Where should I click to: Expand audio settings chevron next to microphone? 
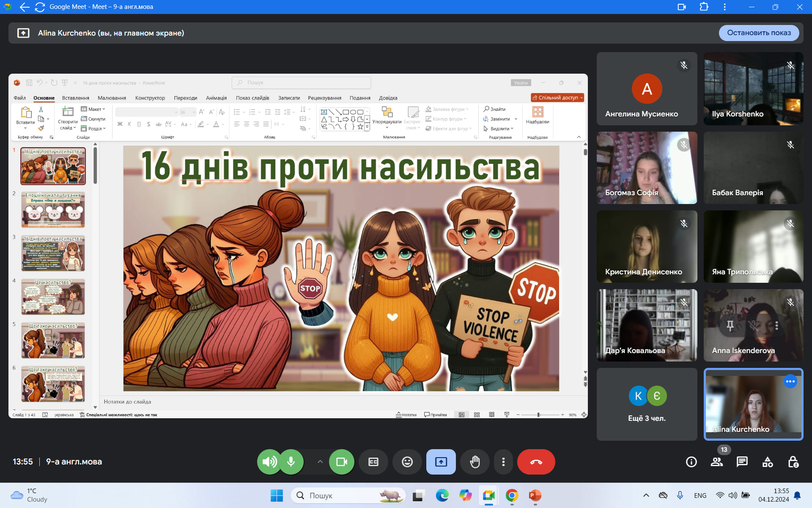click(320, 461)
